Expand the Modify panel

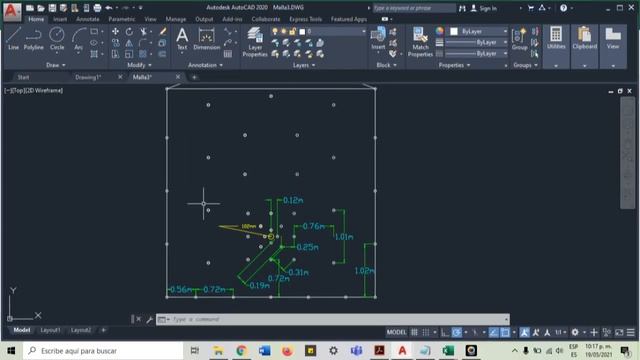click(x=139, y=65)
